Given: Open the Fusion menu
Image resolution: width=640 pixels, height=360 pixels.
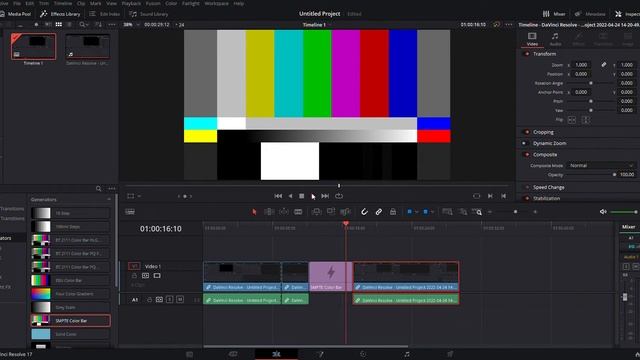Looking at the screenshot, I should [153, 3].
